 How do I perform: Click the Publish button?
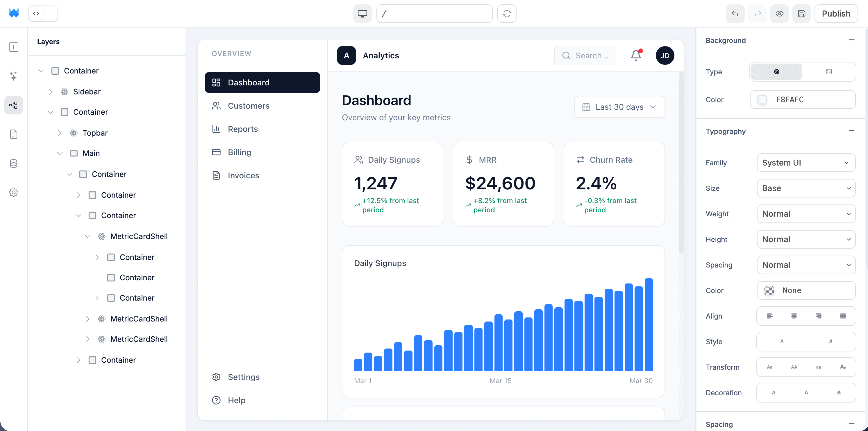[x=836, y=13]
